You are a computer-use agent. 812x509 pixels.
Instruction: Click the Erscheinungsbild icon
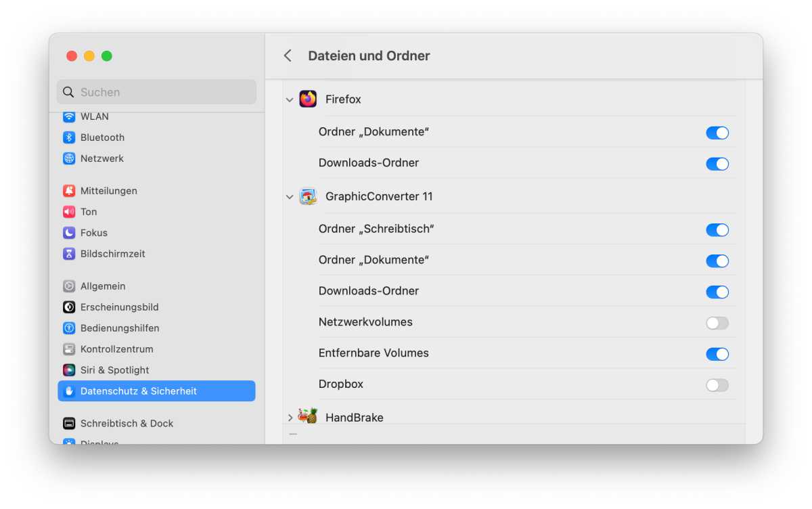click(69, 307)
